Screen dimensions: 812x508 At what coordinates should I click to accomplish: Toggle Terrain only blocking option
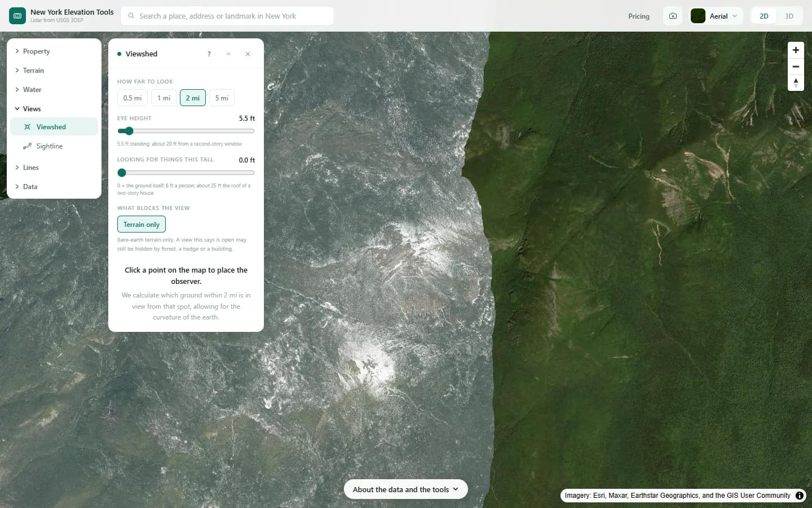[x=142, y=224]
